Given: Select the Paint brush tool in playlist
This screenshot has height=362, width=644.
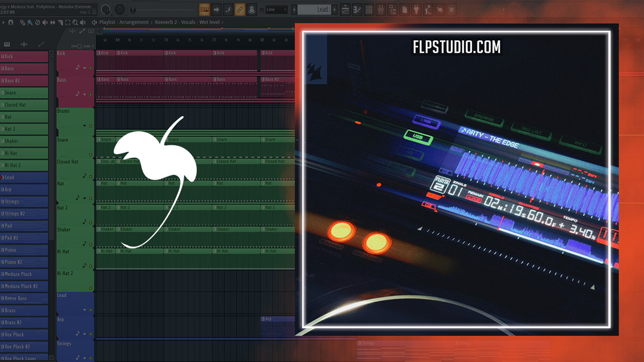Looking at the screenshot, I should coord(30,22).
